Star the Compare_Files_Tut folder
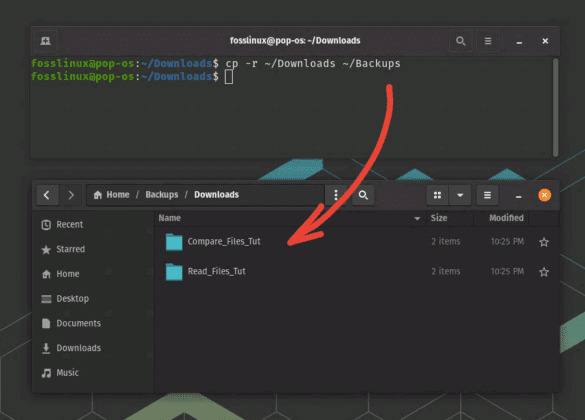Screen dimensions: 585x420 pos(544,242)
